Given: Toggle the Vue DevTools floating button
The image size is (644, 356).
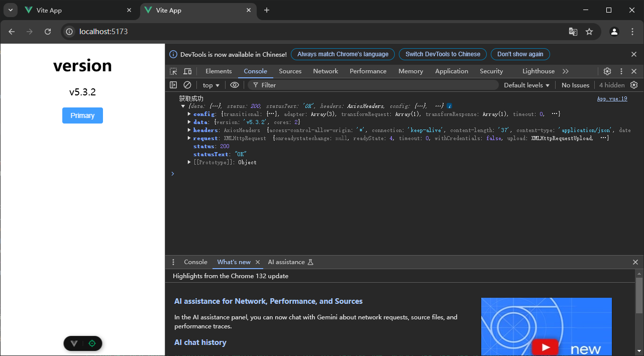Looking at the screenshot, I should pyautogui.click(x=74, y=343).
